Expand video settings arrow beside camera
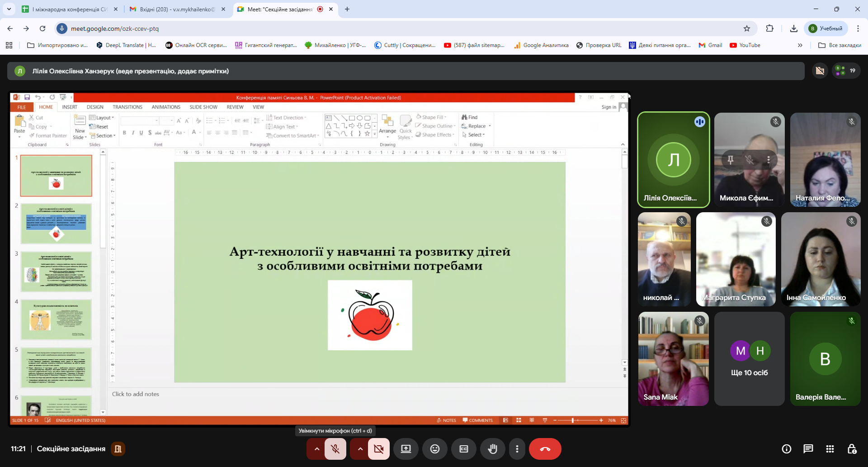 [x=360, y=449]
